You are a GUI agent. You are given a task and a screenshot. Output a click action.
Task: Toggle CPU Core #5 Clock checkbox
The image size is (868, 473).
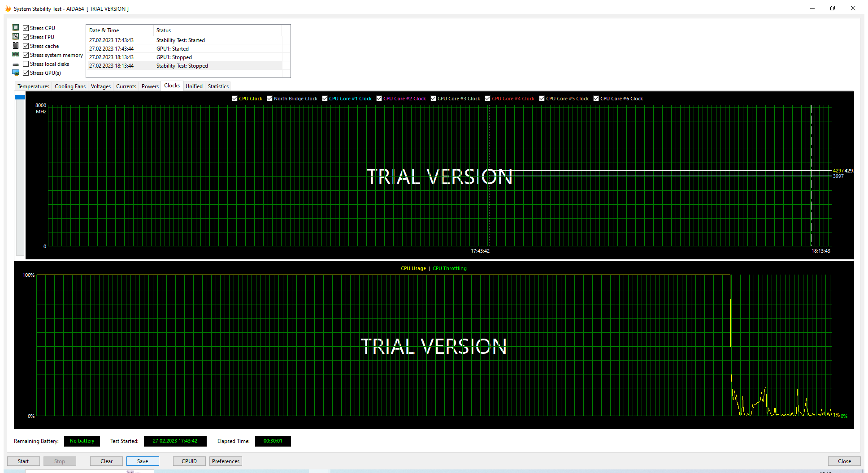click(542, 99)
